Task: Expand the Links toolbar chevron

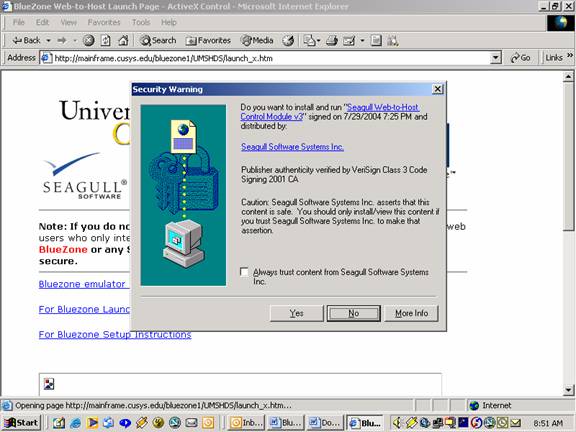Action: point(570,56)
